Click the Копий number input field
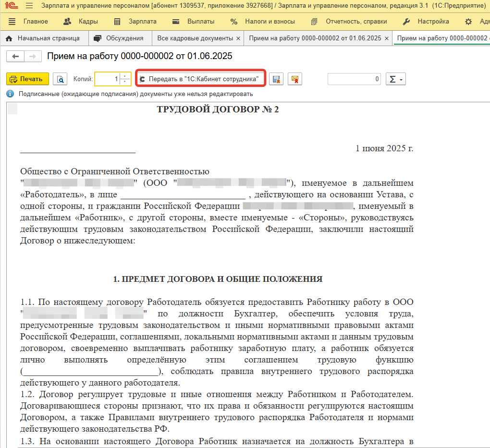Image resolution: width=490 pixels, height=448 pixels. tap(107, 79)
